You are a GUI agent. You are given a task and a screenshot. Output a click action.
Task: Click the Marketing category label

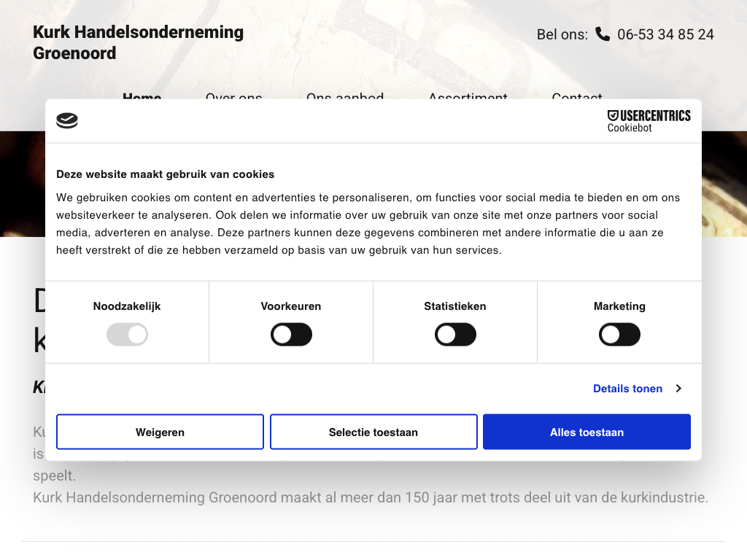pyautogui.click(x=619, y=306)
